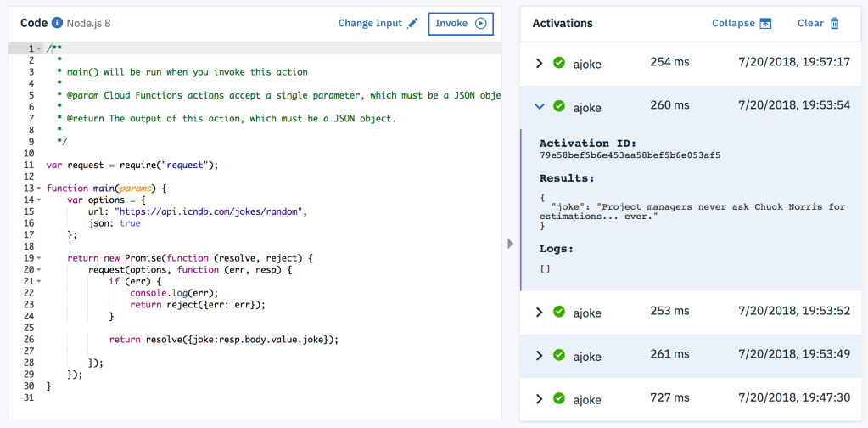
Task: Click green check icon of 260 ms activation
Action: tap(558, 106)
